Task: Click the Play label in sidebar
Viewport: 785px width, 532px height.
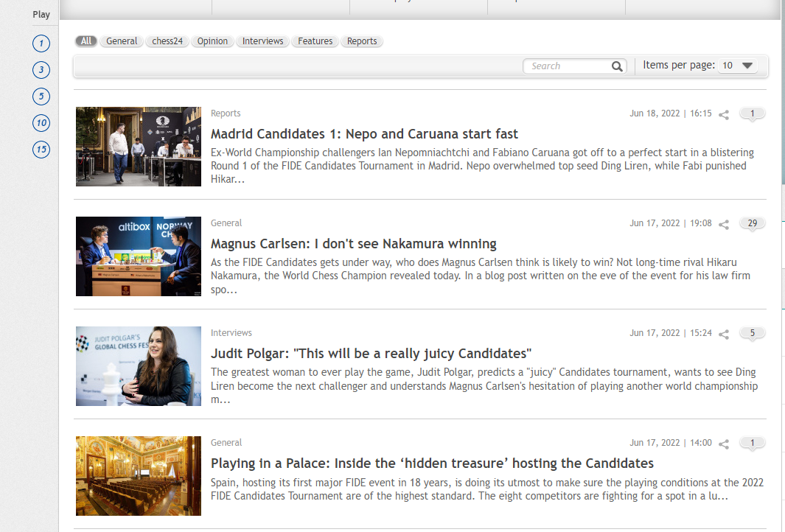Action: [x=41, y=15]
